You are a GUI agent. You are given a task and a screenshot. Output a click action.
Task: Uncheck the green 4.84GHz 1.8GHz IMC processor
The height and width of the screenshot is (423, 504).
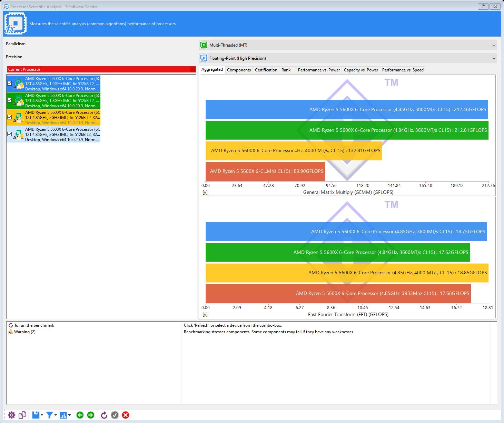[x=10, y=100]
